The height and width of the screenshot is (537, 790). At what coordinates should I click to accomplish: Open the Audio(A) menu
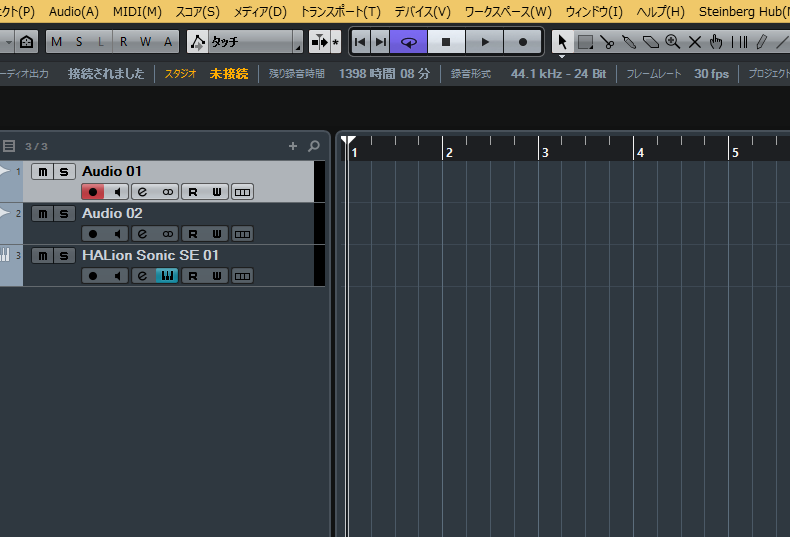click(x=74, y=11)
